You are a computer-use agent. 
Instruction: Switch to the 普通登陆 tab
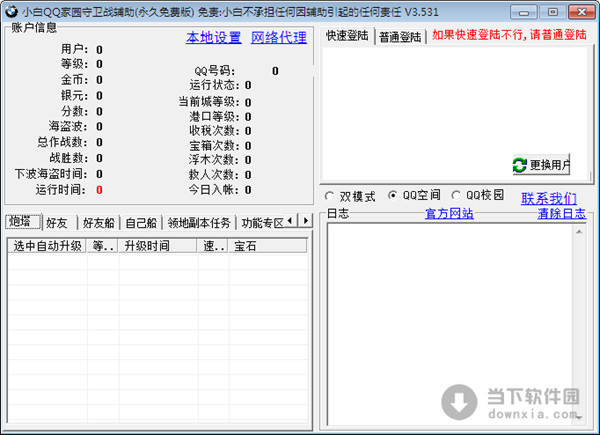tap(400, 36)
